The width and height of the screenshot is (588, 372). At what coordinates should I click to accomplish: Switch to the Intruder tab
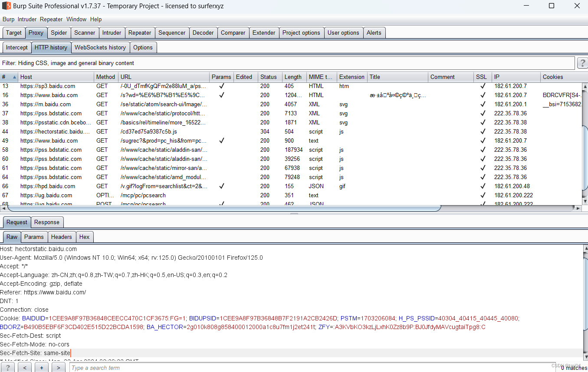click(112, 33)
